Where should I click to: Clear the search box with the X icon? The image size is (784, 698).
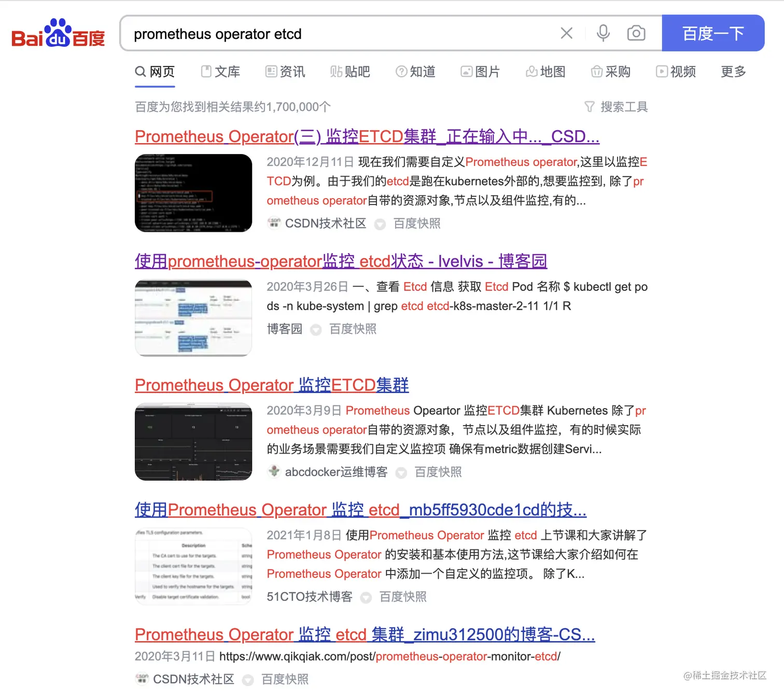[567, 33]
